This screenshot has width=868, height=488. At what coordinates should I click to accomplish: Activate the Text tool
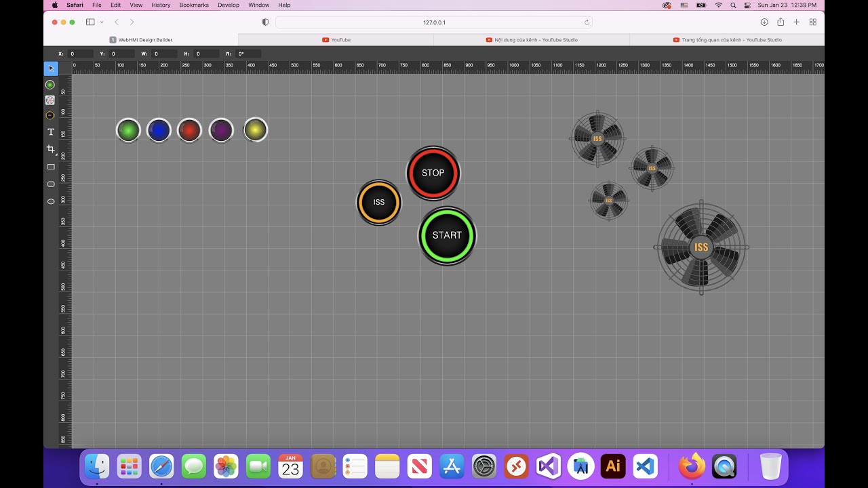pyautogui.click(x=50, y=131)
